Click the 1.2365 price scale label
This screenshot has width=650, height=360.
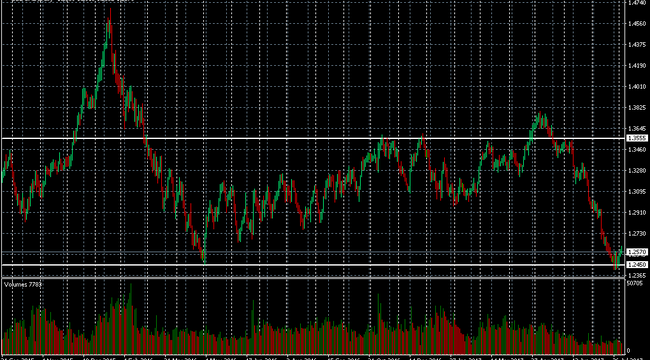click(x=637, y=275)
